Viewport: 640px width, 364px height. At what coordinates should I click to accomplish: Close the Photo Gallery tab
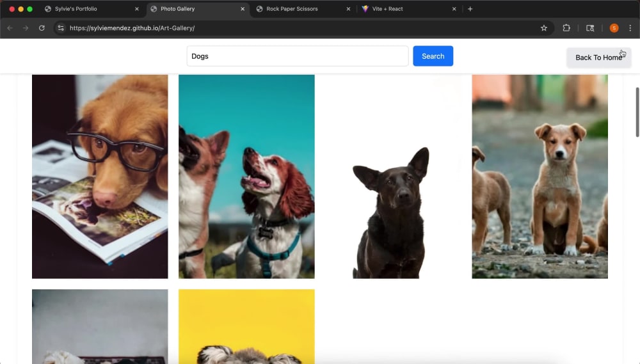(243, 9)
